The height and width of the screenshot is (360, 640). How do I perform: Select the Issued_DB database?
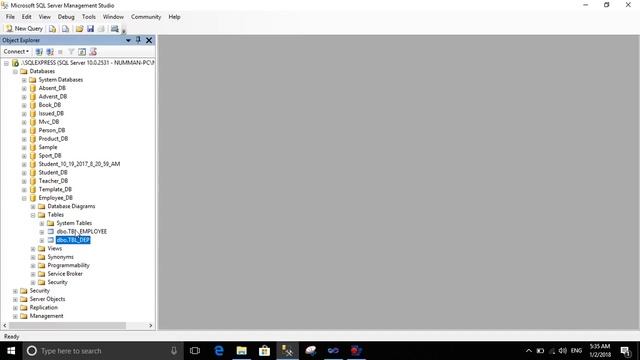click(x=51, y=113)
